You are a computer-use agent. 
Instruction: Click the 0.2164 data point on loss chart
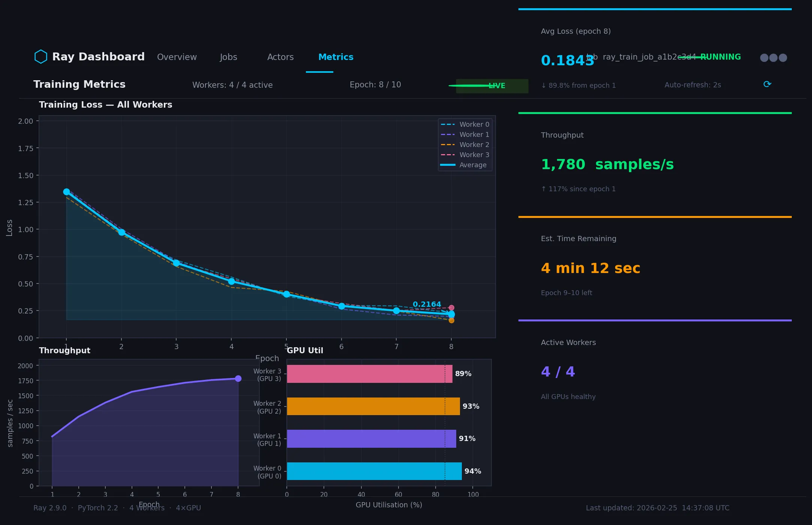click(452, 313)
